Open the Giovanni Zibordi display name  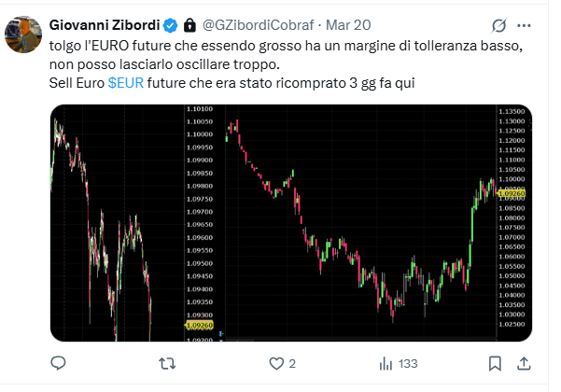tap(105, 25)
